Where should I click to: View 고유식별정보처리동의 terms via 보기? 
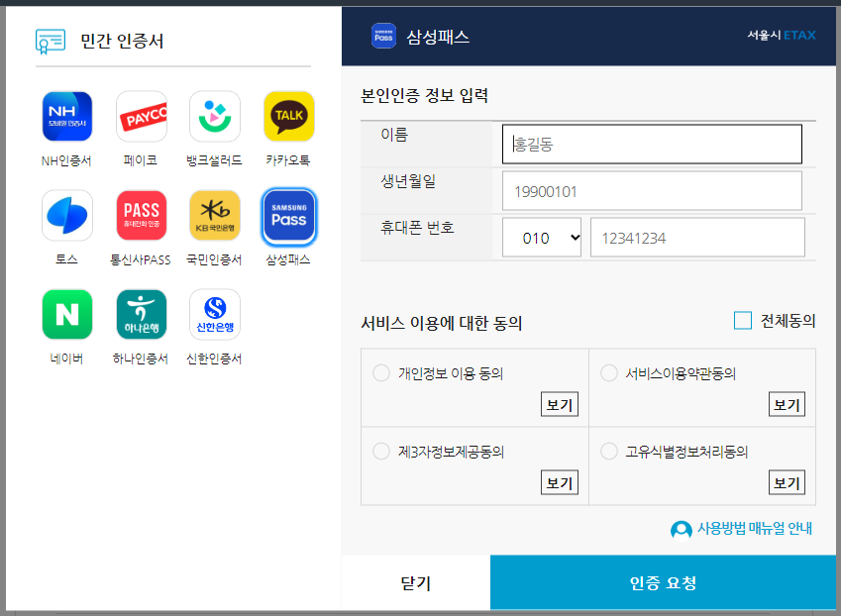point(787,482)
